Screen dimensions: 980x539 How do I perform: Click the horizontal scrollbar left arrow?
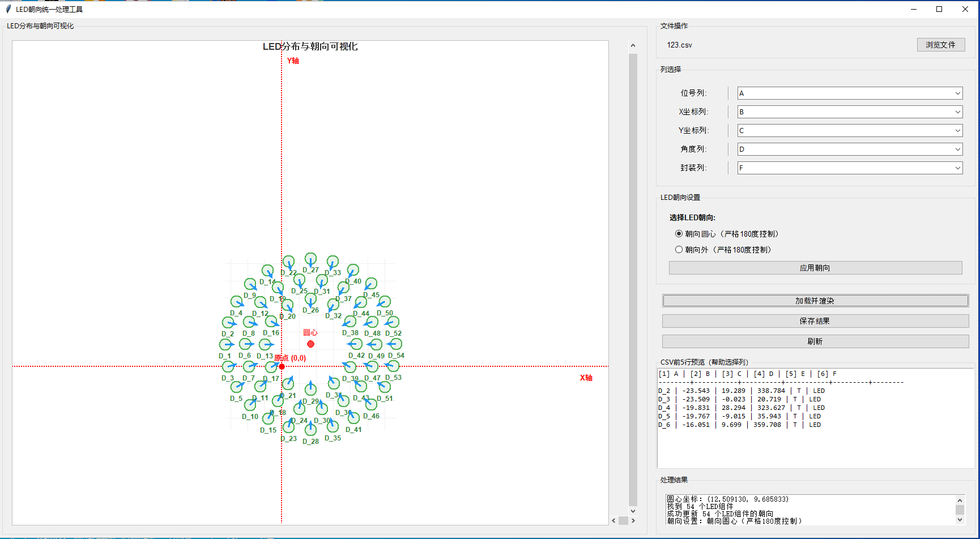tap(613, 520)
